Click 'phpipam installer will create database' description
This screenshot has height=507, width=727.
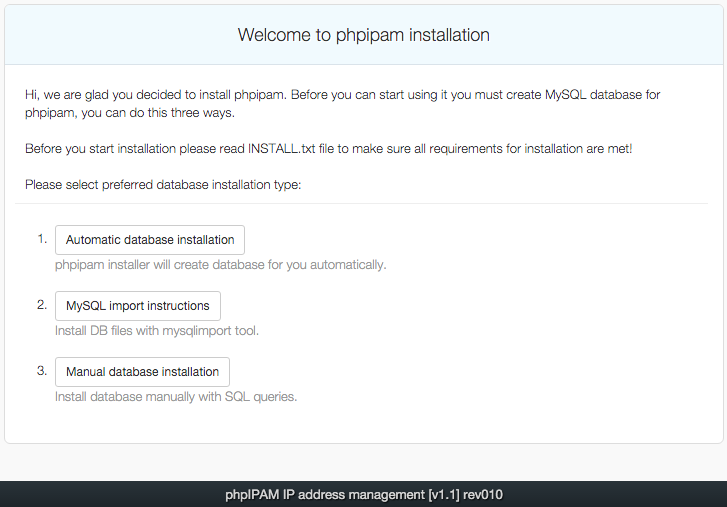click(x=220, y=265)
